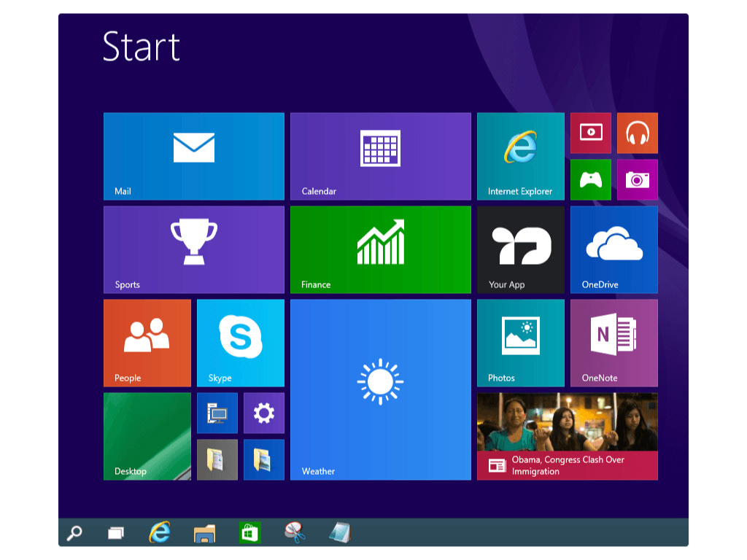Screen dimensions: 747x560
Task: Open File Explorer from the taskbar
Action: pyautogui.click(x=205, y=533)
